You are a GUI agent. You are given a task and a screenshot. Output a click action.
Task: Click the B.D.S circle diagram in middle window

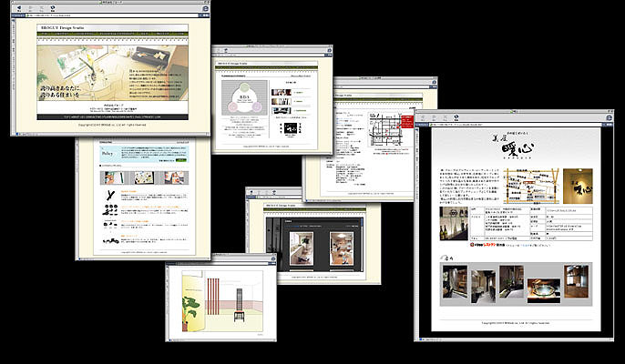click(244, 98)
